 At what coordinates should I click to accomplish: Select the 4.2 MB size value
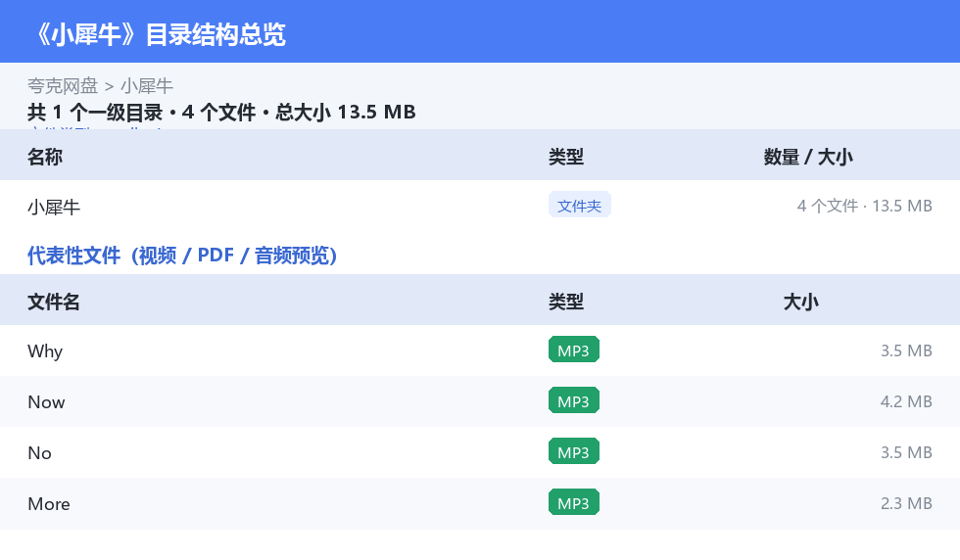click(906, 401)
